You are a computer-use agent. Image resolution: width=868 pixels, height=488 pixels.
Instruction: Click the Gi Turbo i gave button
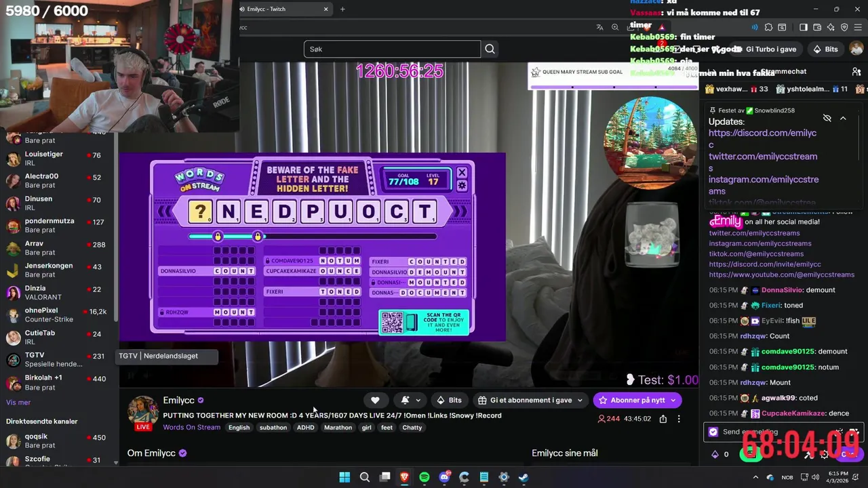(x=765, y=49)
